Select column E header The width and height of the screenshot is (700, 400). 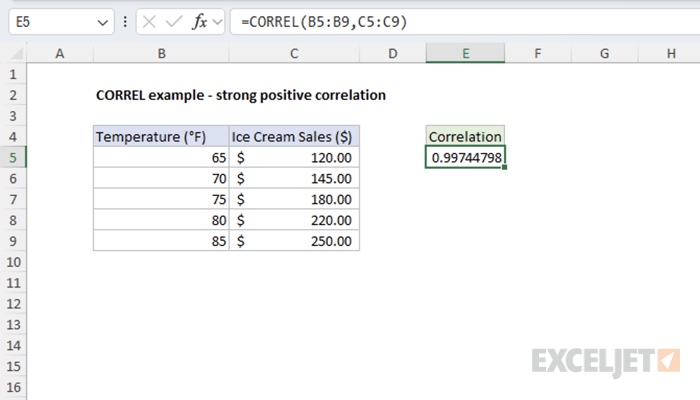click(x=465, y=54)
